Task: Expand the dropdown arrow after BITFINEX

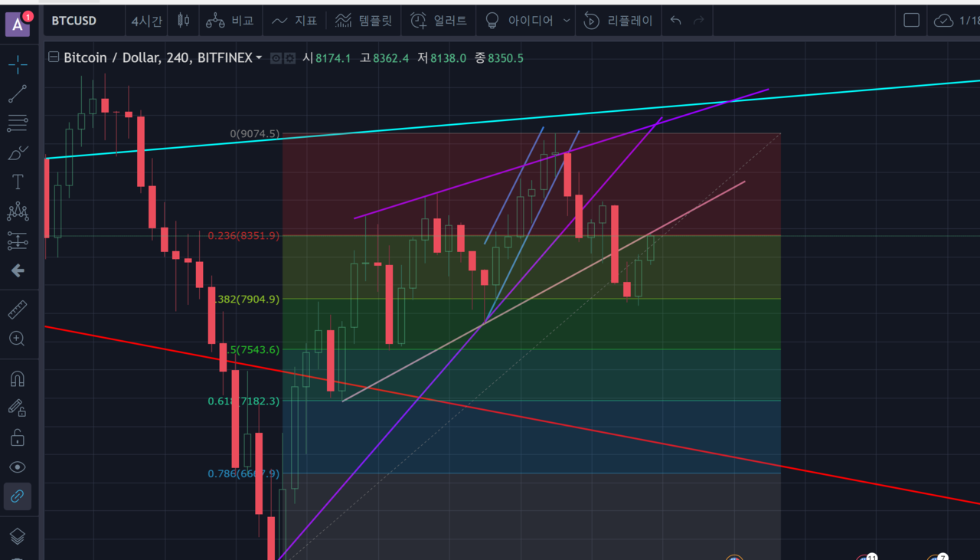Action: click(x=259, y=58)
